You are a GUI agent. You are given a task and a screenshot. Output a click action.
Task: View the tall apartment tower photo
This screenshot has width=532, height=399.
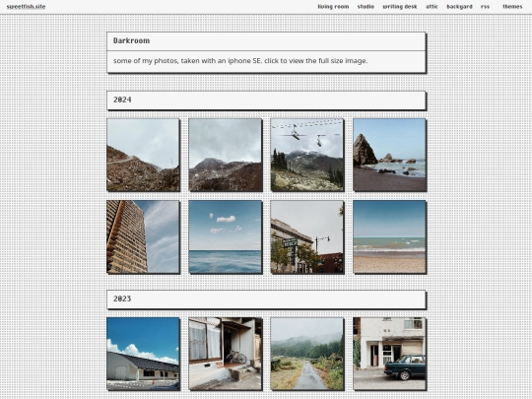click(143, 236)
